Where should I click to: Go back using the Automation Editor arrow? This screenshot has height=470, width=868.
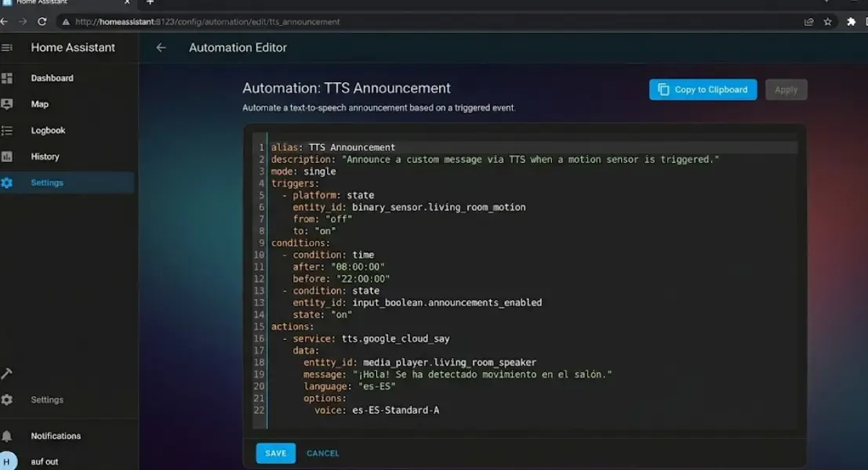[x=161, y=47]
